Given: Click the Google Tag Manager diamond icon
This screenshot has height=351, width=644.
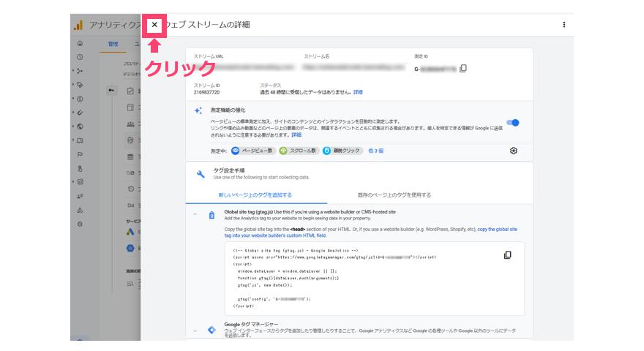Looking at the screenshot, I should [211, 330].
